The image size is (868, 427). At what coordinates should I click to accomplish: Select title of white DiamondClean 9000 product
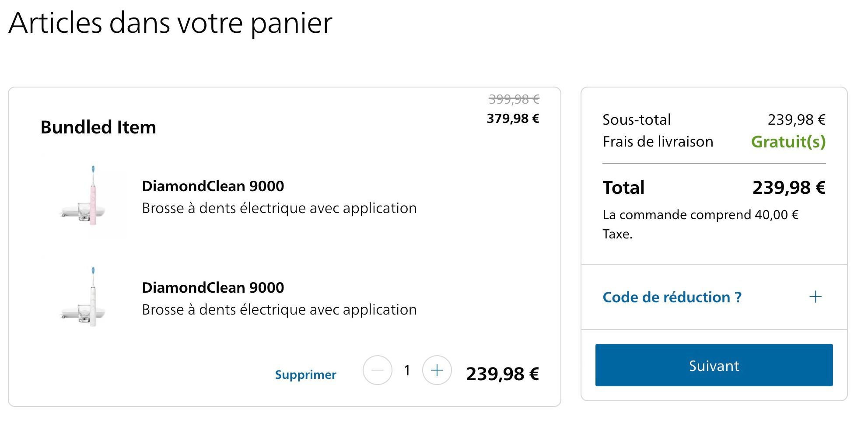(213, 287)
